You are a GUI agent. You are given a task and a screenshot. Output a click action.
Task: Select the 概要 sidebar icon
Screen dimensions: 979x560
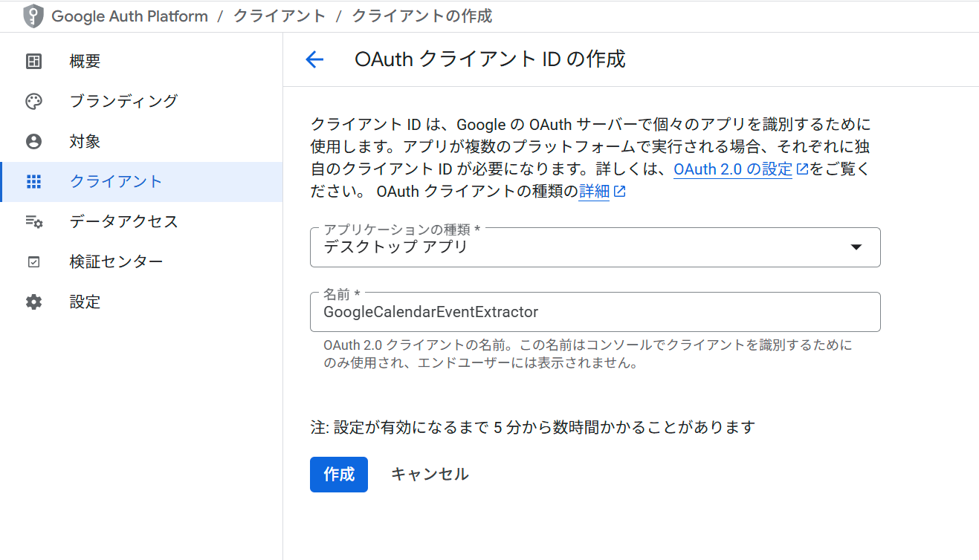pyautogui.click(x=33, y=61)
